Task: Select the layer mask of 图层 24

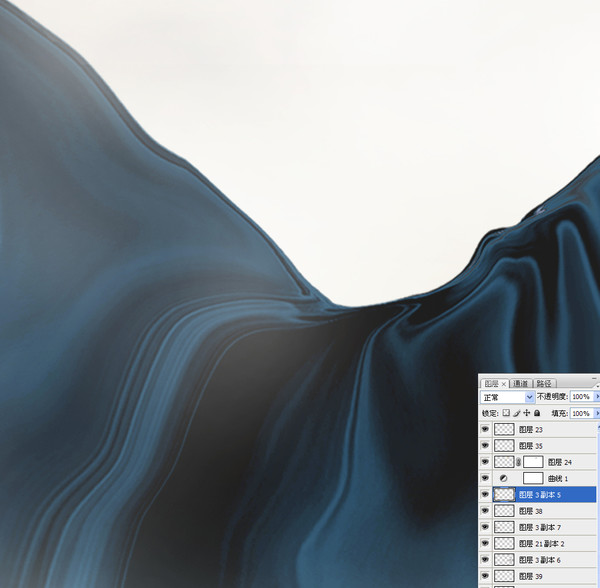Action: click(533, 462)
